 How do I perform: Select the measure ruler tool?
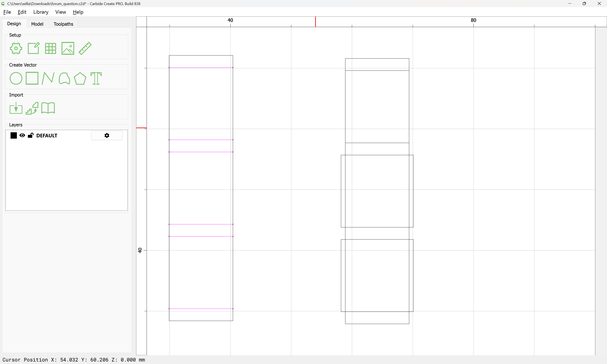pos(85,48)
